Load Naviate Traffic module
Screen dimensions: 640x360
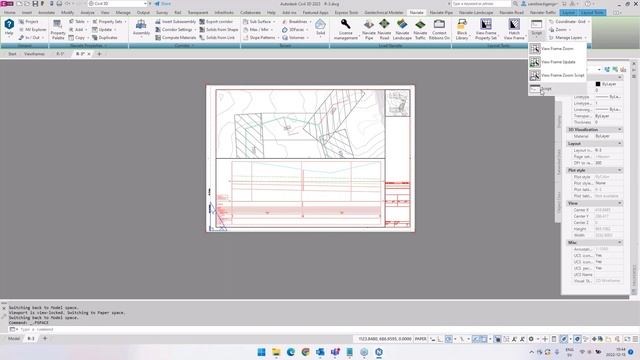[420, 29]
